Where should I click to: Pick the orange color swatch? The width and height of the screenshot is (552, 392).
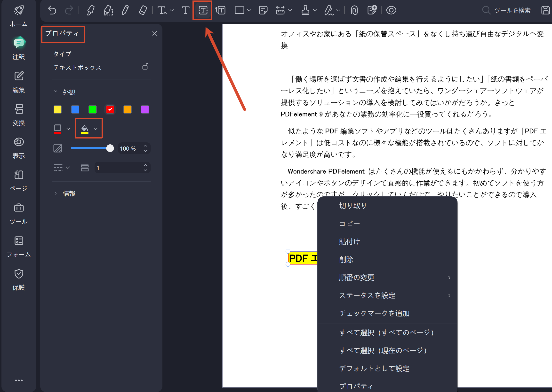tap(128, 109)
